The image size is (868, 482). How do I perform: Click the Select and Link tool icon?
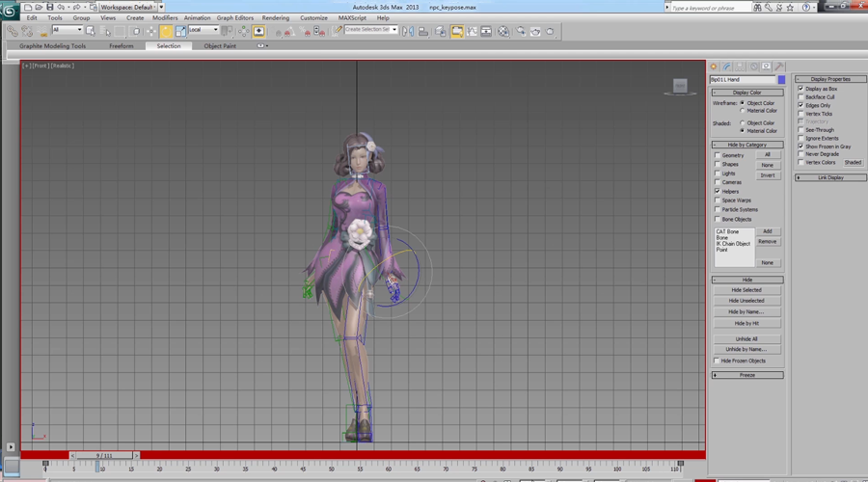point(13,31)
